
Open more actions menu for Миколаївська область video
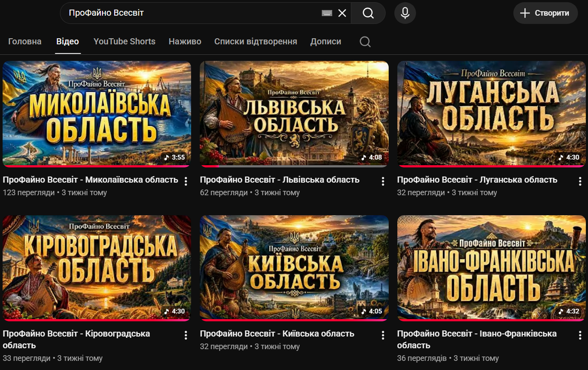(x=186, y=181)
